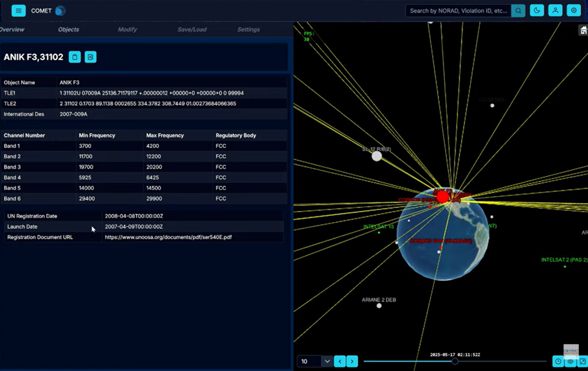Switch to the Objects tab
The height and width of the screenshot is (371, 588).
(x=68, y=29)
